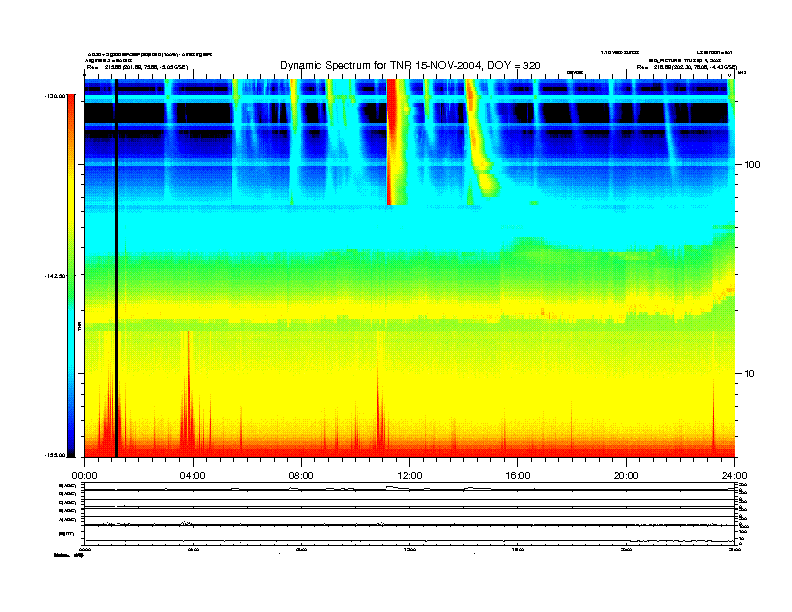Viewport: 792px width, 612px height.
Task: Click the 24:00 time axis label
Action: [x=734, y=476]
